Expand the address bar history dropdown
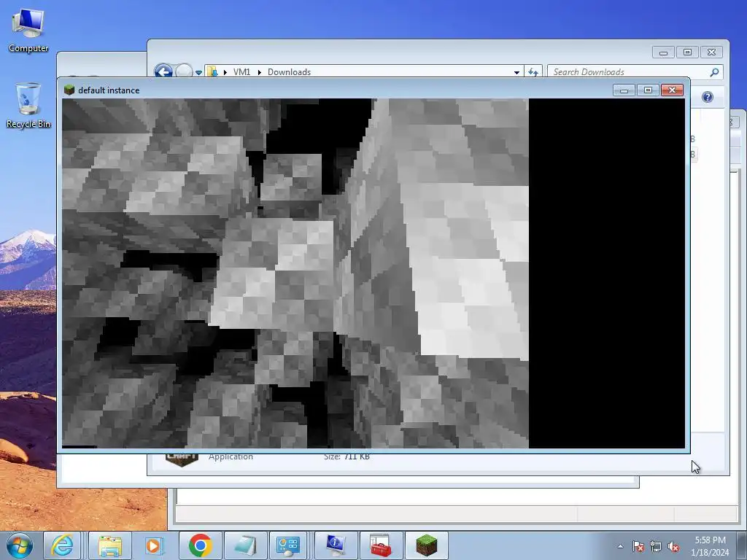 [516, 72]
